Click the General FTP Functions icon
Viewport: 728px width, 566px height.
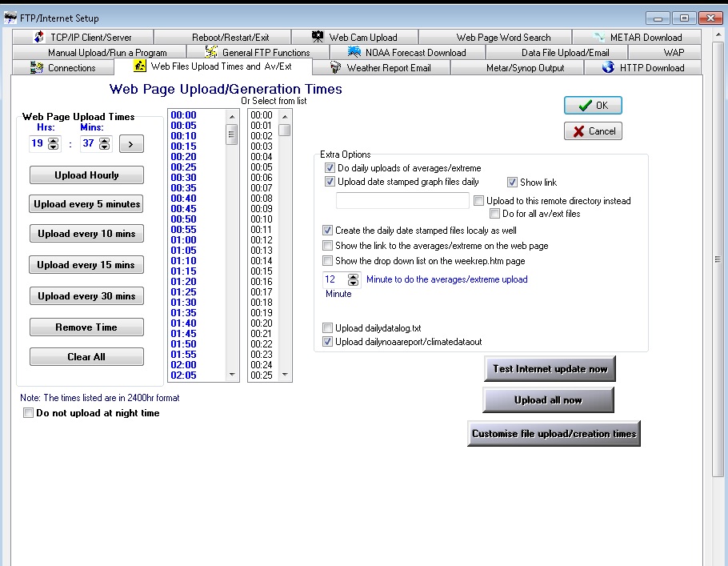point(212,52)
